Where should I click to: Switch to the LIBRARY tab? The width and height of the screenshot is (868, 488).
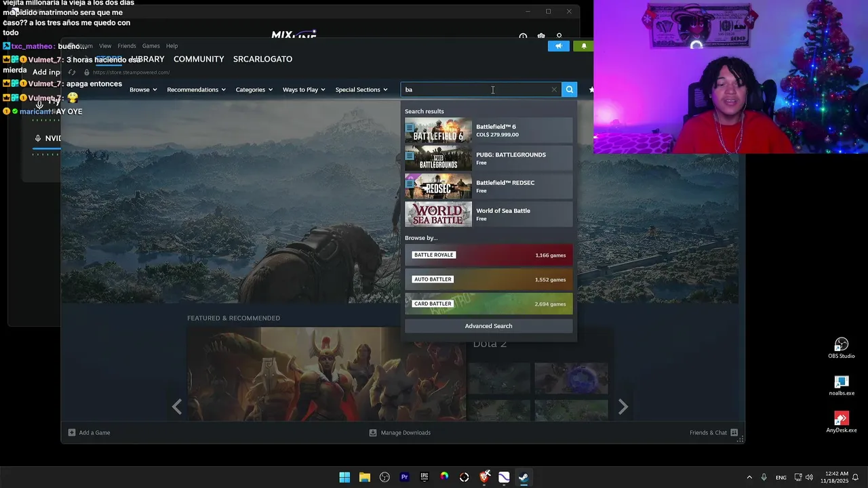tap(148, 59)
